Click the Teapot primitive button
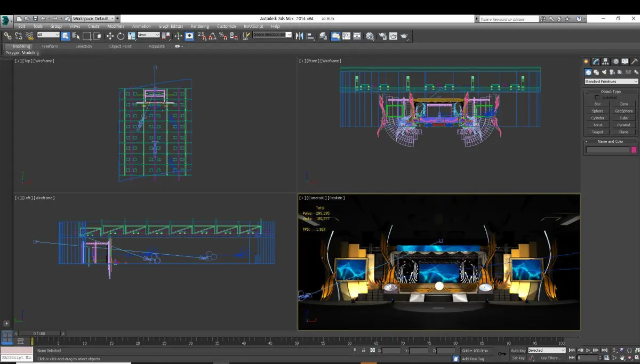Viewport: 640px width, 364px height. pos(597,132)
